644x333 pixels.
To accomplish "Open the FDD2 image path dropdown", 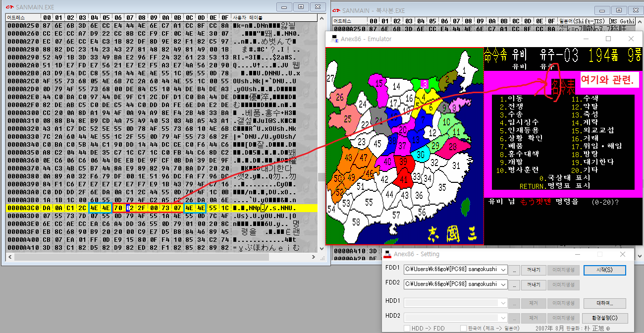I will point(503,284).
